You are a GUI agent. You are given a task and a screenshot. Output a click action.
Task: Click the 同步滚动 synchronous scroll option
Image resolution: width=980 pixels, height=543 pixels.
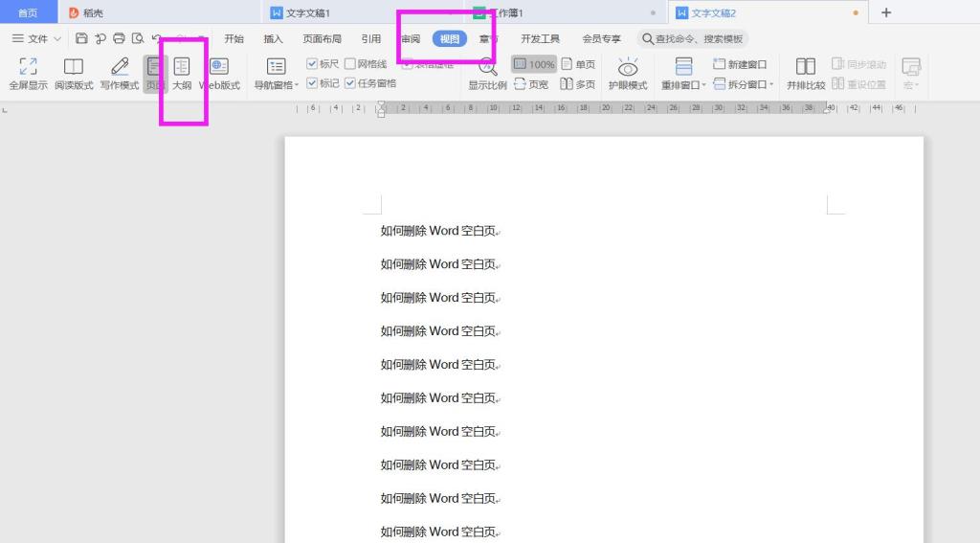point(858,64)
